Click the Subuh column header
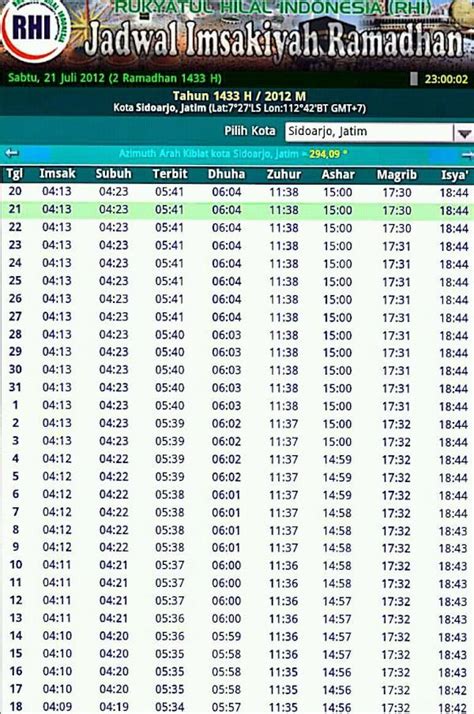Screen dimensions: 474x714 click(113, 174)
